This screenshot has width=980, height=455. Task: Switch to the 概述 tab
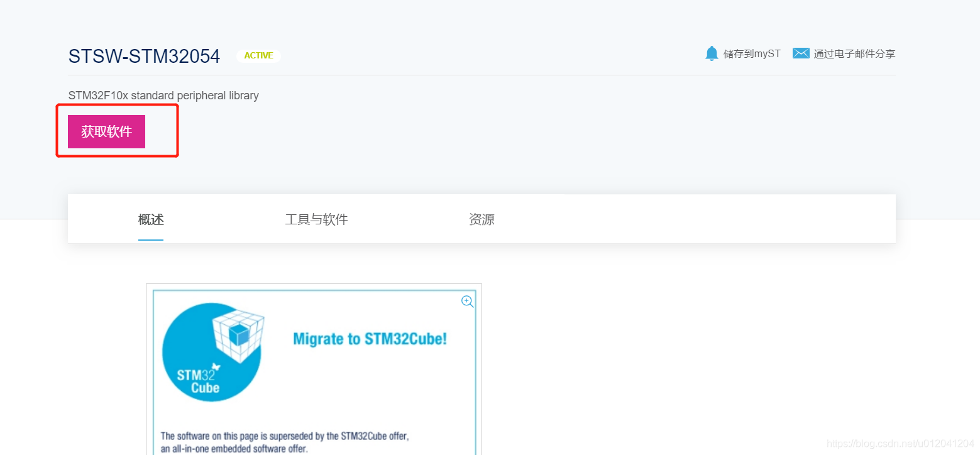(x=151, y=219)
